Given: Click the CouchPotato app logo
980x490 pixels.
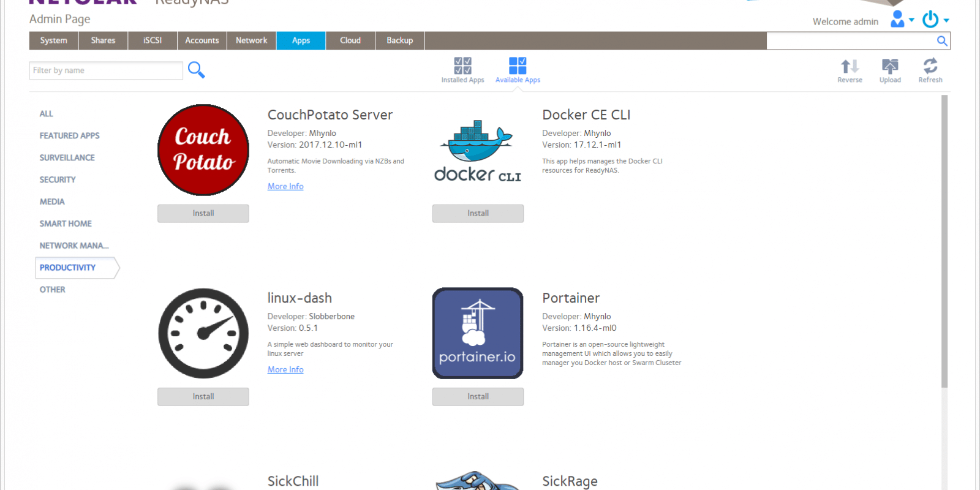Looking at the screenshot, I should [x=203, y=150].
